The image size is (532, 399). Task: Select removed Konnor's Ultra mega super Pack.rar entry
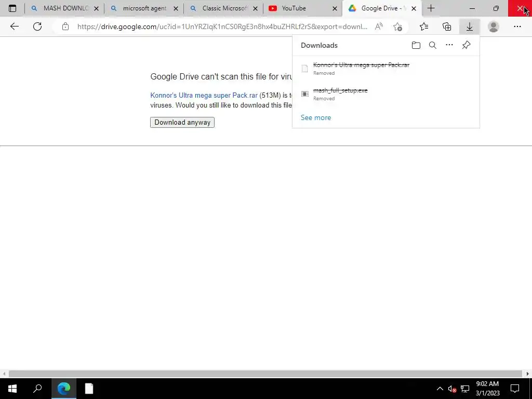386,69
